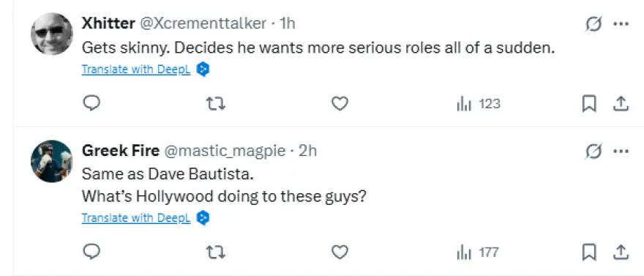644x276 pixels.
Task: Like Xhitter's tweet with heart icon
Action: pyautogui.click(x=340, y=104)
